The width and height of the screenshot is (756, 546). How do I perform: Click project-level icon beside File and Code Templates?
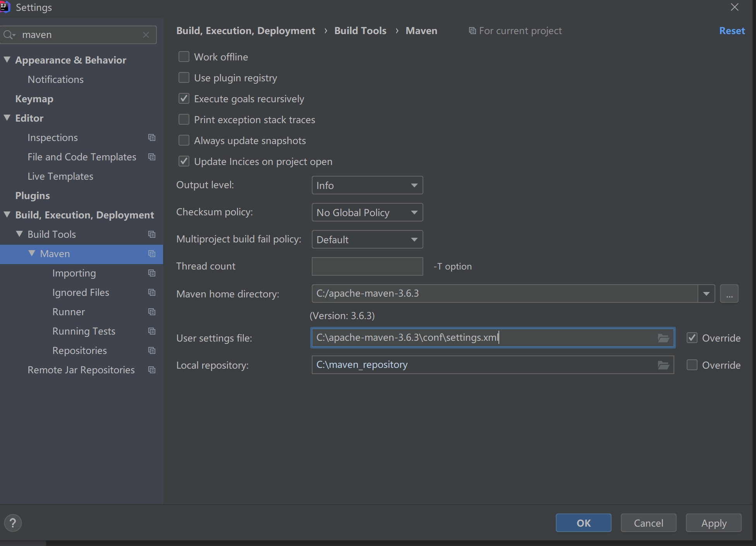pyautogui.click(x=152, y=157)
